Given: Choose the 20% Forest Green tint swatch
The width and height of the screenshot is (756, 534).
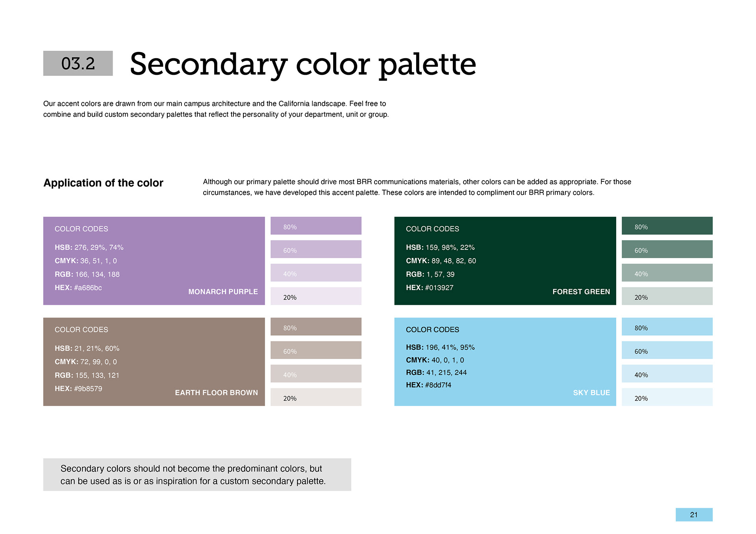Looking at the screenshot, I should tap(667, 296).
